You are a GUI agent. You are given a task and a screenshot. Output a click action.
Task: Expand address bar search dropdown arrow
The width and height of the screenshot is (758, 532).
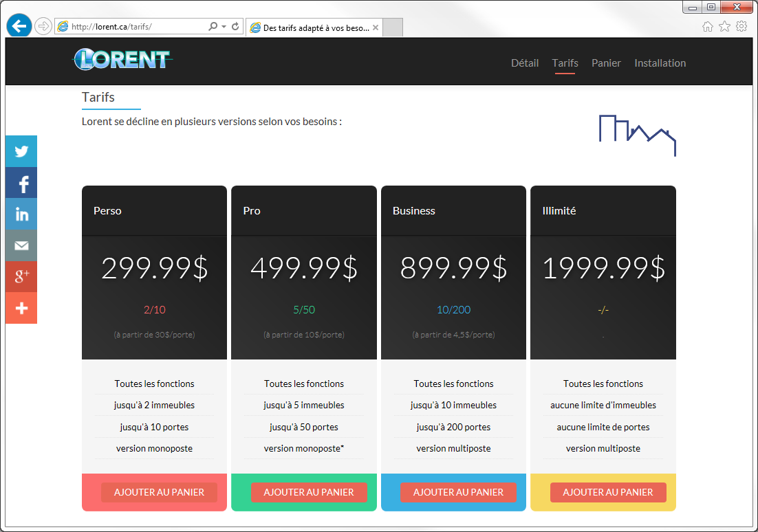[224, 27]
